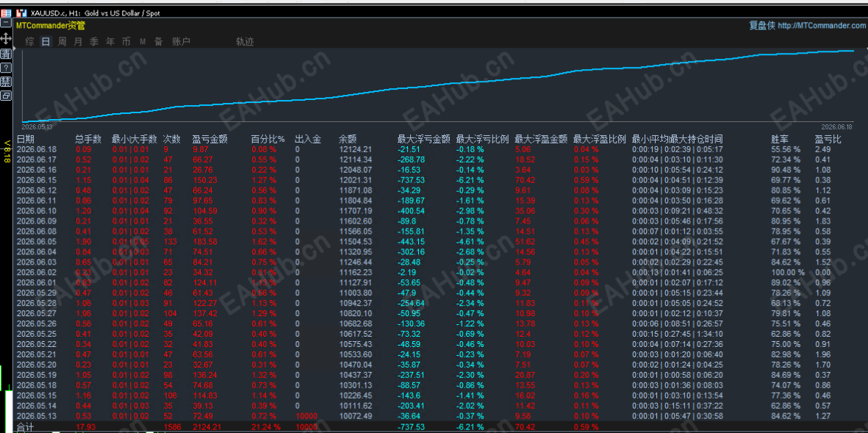Click the restore-window icon in sidebar
This screenshot has width=868, height=433.
coord(6,96)
